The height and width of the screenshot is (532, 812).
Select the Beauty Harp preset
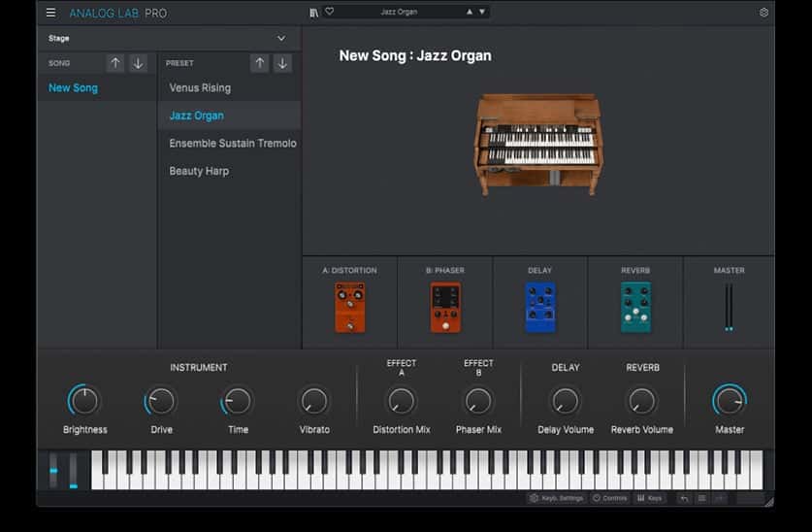tap(199, 171)
